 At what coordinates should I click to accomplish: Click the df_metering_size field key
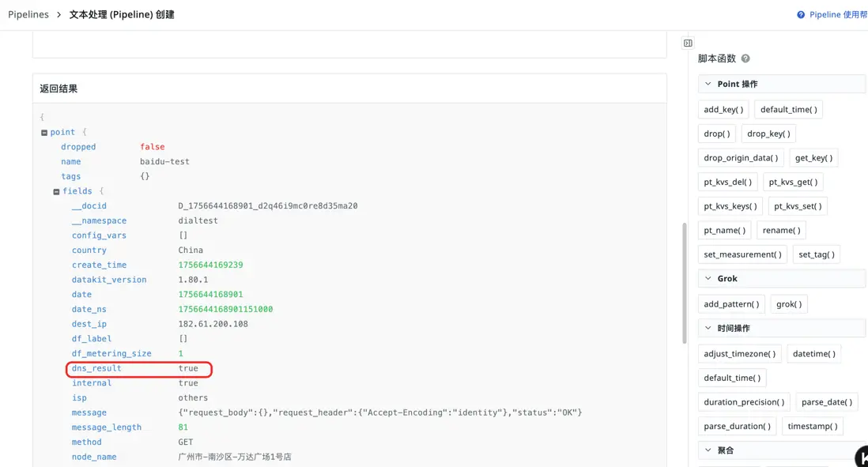tap(111, 353)
